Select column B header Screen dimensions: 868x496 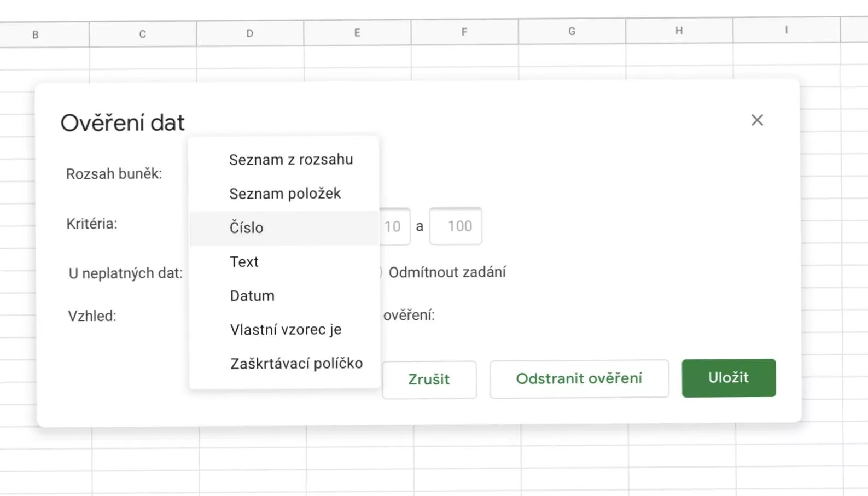pos(36,34)
